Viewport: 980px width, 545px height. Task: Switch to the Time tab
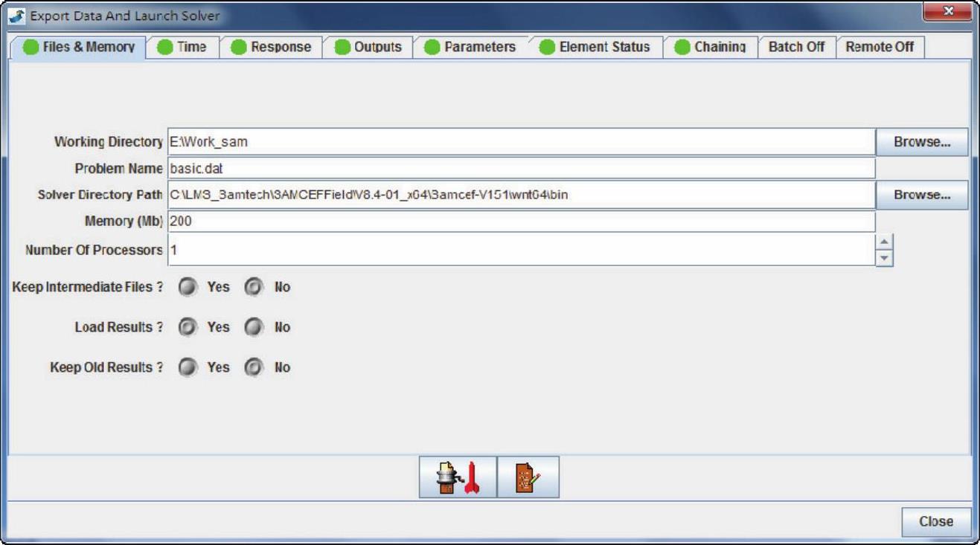tap(182, 47)
